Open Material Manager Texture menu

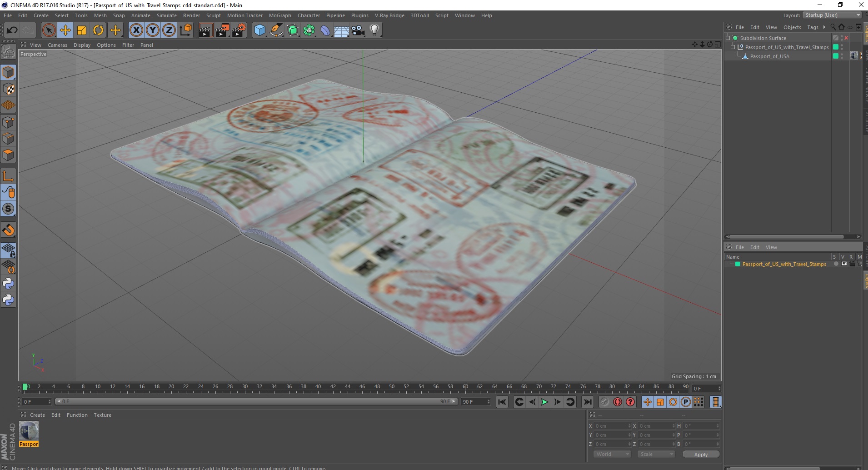point(102,415)
